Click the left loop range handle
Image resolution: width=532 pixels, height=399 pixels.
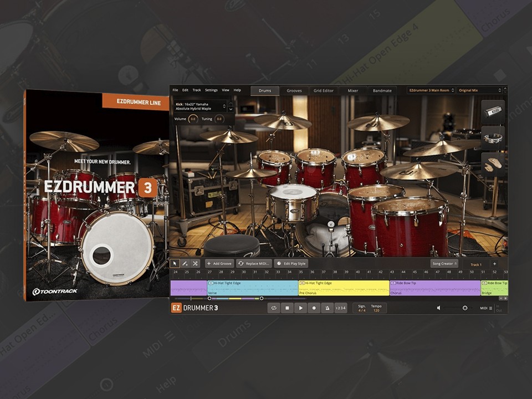[x=209, y=299]
